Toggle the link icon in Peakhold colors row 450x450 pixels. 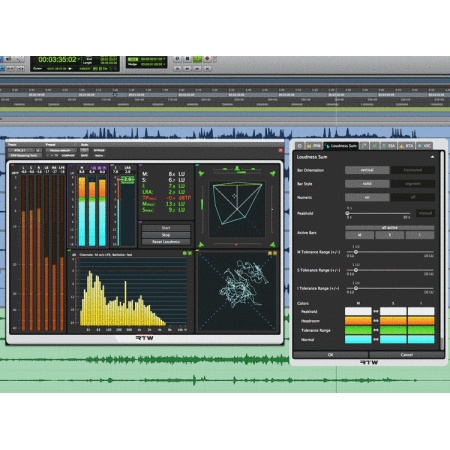[x=376, y=311]
